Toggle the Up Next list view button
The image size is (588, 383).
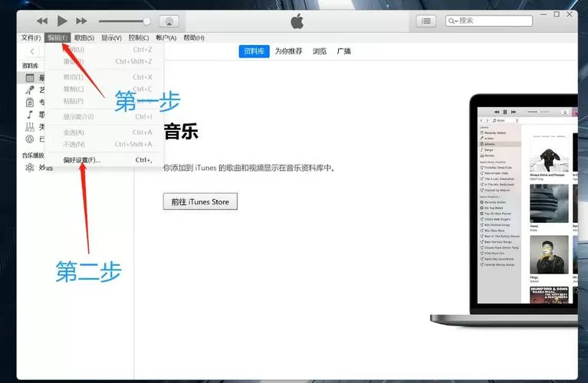pos(426,21)
